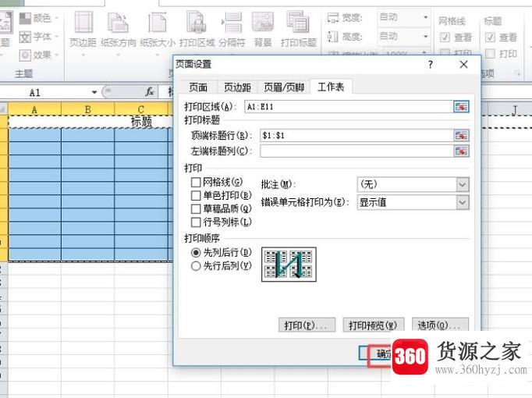The width and height of the screenshot is (532, 398).
Task: Click top title rows $1:$1 field
Action: tap(356, 136)
